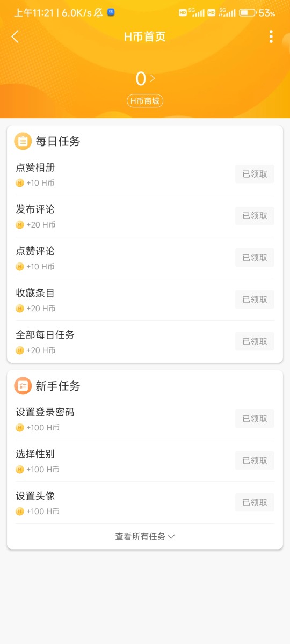Tap the H币首页 page title
The width and height of the screenshot is (290, 644).
[145, 36]
